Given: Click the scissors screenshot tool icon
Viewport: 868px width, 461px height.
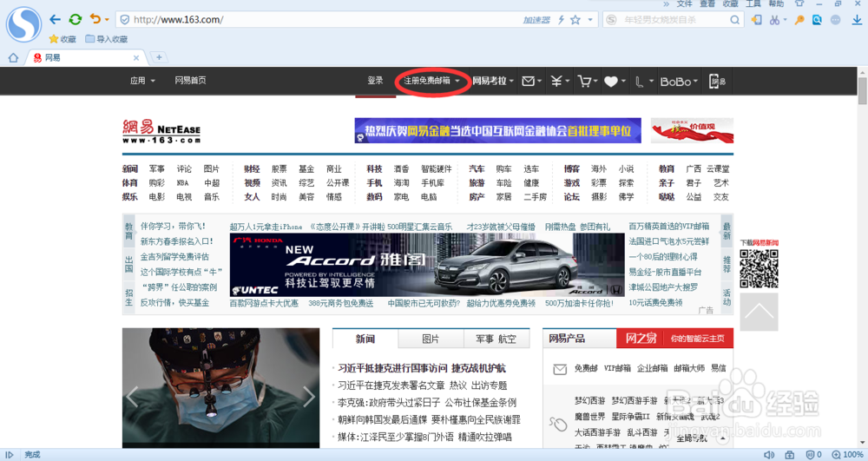Looking at the screenshot, I should tap(774, 20).
